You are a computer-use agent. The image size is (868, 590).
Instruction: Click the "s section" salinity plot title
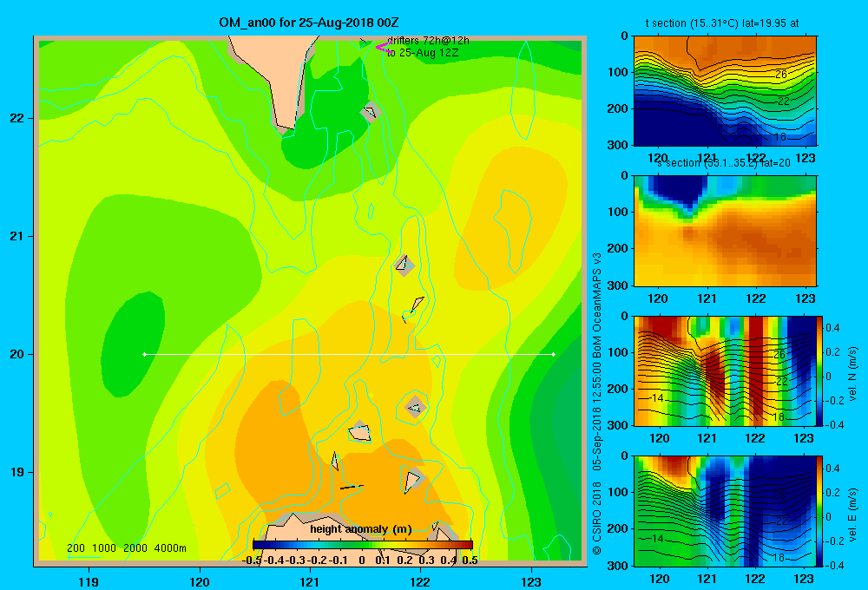coord(723,163)
